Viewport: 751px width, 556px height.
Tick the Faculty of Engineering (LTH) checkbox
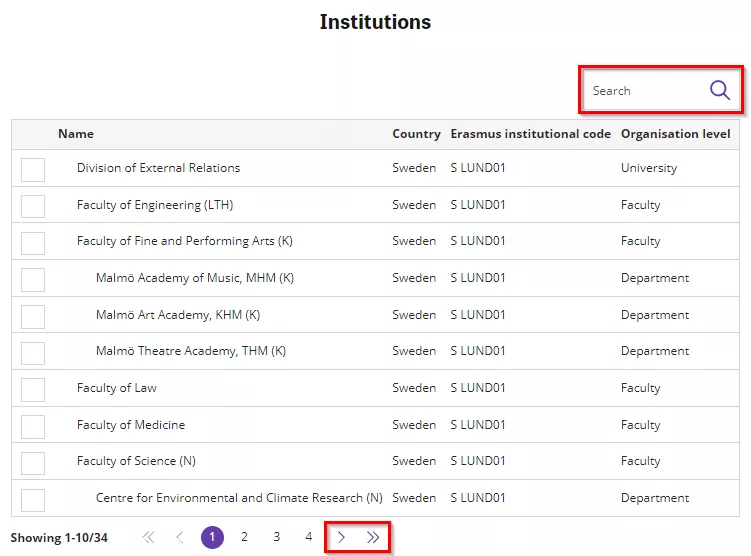pos(33,206)
